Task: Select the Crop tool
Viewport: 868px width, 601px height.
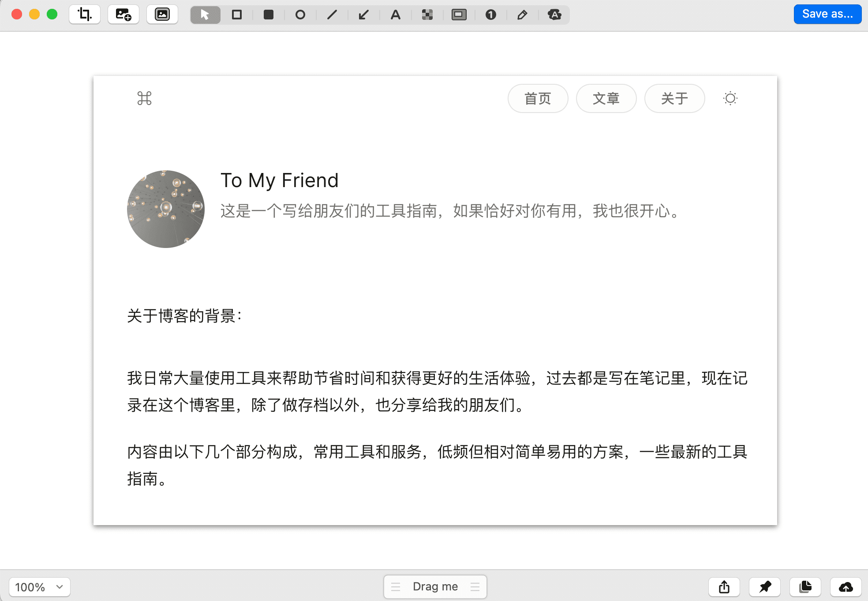Action: coord(85,15)
